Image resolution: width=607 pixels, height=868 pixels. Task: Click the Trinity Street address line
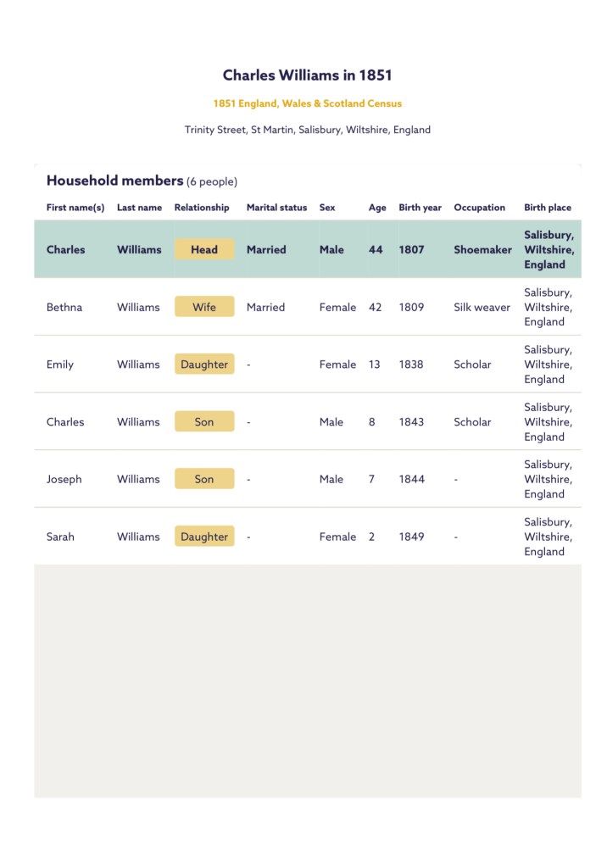point(307,130)
